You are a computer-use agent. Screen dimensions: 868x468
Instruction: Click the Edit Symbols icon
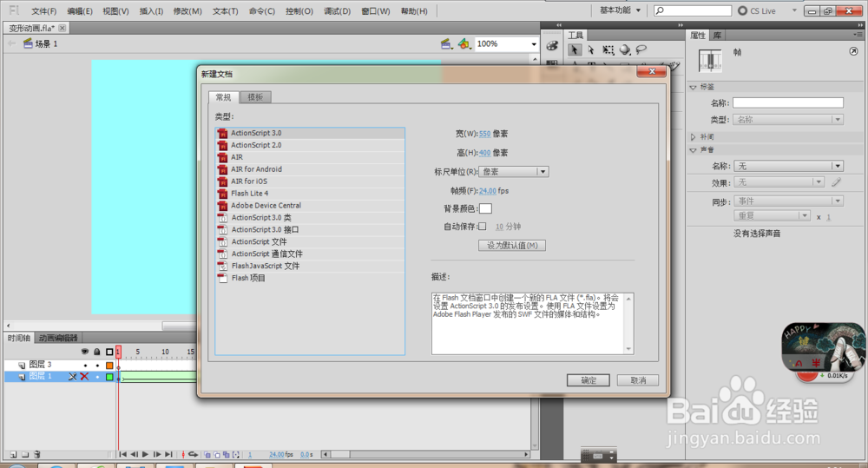coord(464,43)
